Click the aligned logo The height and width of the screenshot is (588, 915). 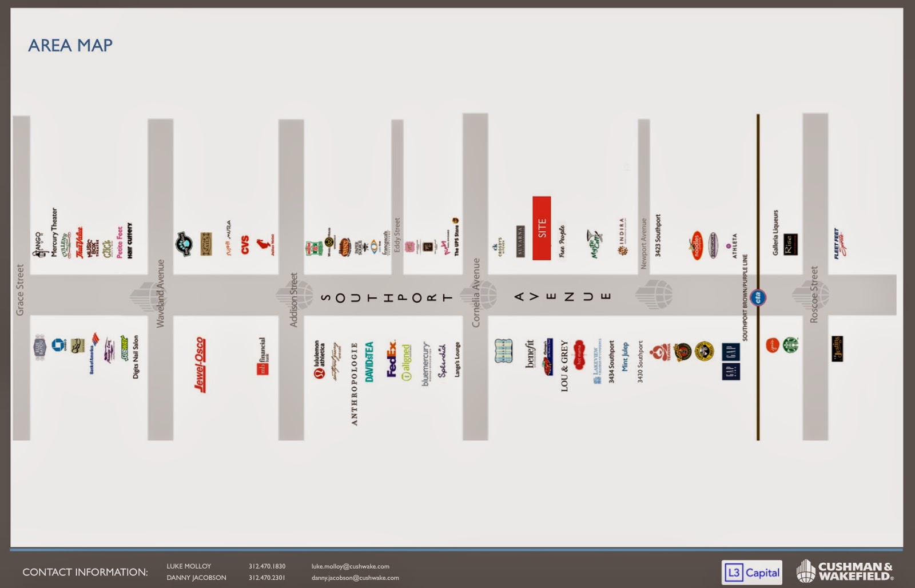click(406, 363)
